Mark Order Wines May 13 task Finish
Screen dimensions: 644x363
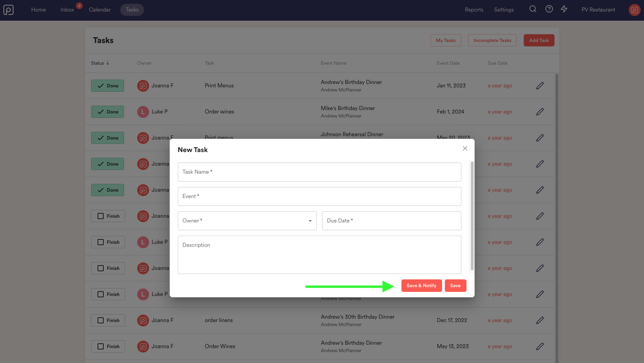[x=108, y=346]
